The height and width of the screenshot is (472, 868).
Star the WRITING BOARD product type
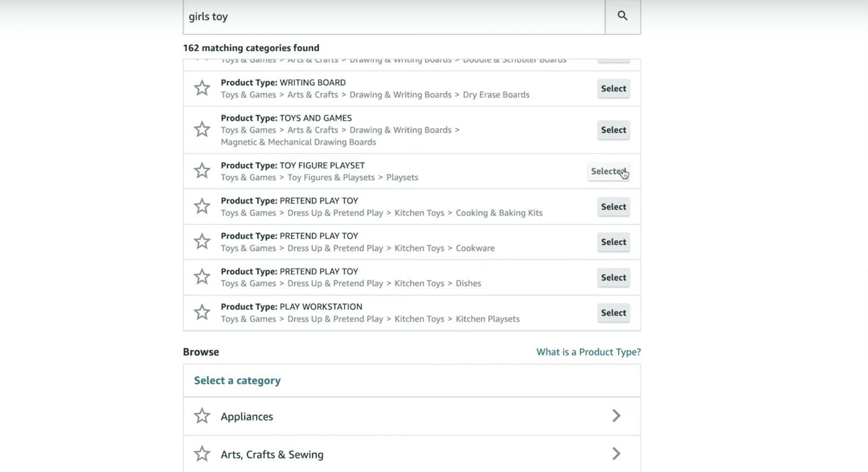click(x=202, y=88)
